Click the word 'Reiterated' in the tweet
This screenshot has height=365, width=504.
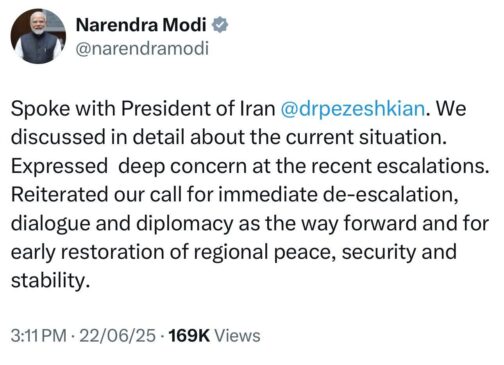click(x=59, y=194)
